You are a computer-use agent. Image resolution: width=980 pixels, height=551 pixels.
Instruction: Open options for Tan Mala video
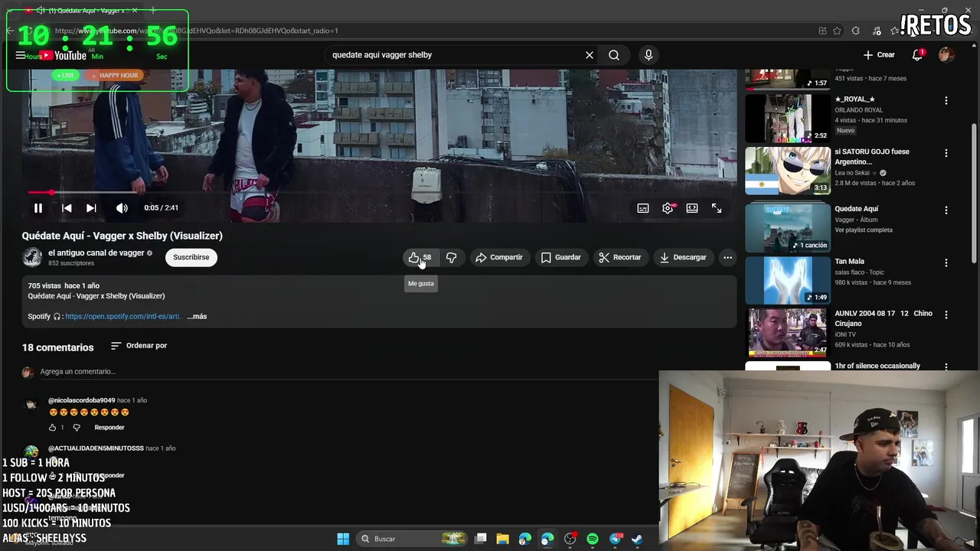pos(946,262)
